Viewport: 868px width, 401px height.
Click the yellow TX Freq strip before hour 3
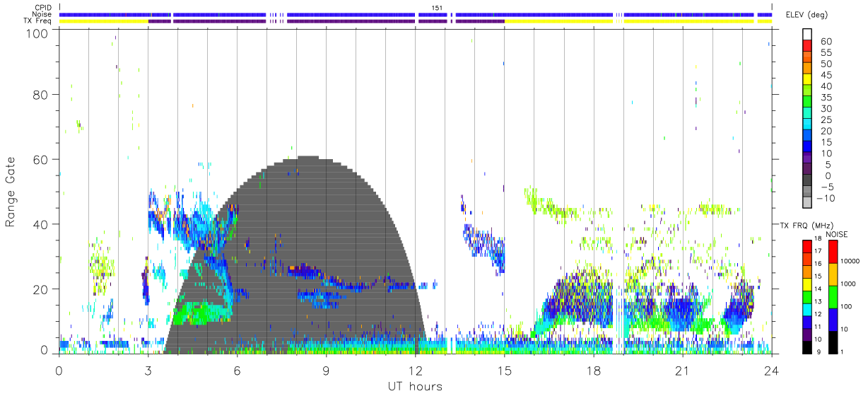104,21
